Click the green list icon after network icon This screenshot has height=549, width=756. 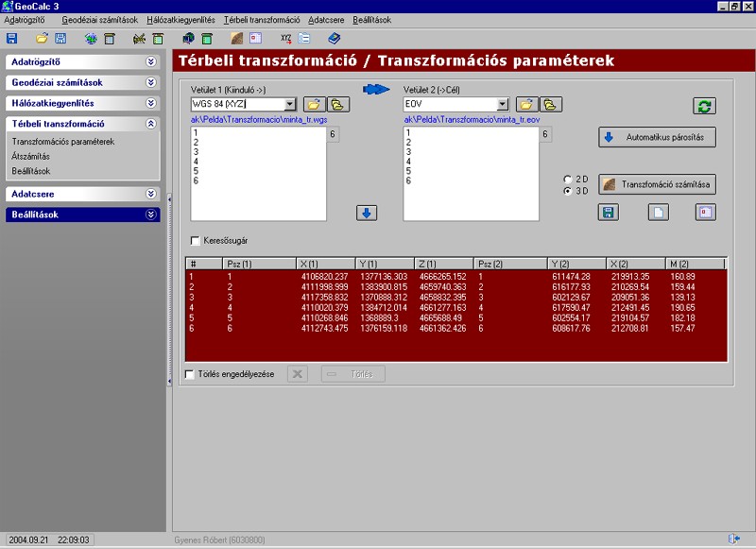pyautogui.click(x=158, y=39)
